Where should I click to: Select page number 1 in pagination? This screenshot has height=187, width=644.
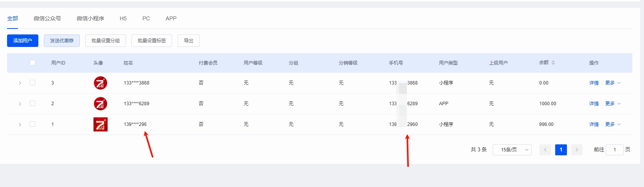tap(561, 150)
